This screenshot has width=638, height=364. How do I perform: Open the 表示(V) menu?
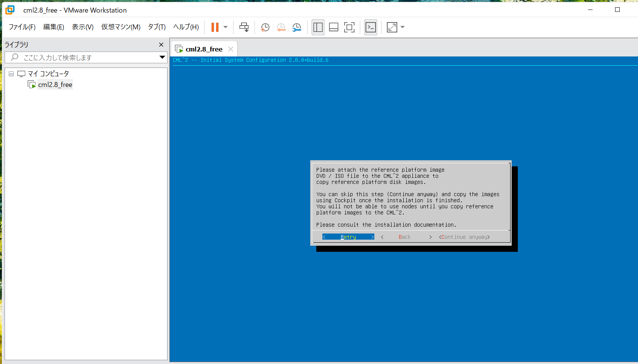pos(83,27)
